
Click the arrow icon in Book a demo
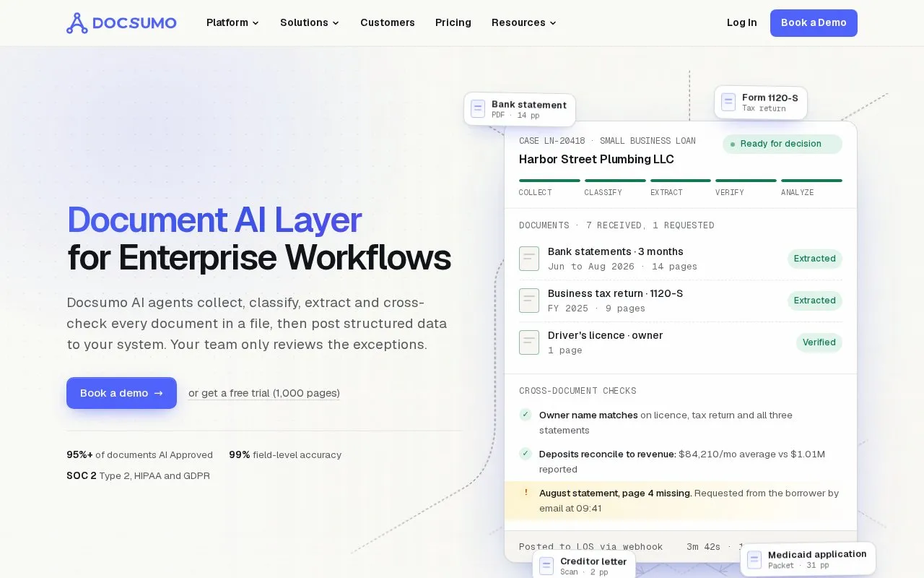[159, 393]
